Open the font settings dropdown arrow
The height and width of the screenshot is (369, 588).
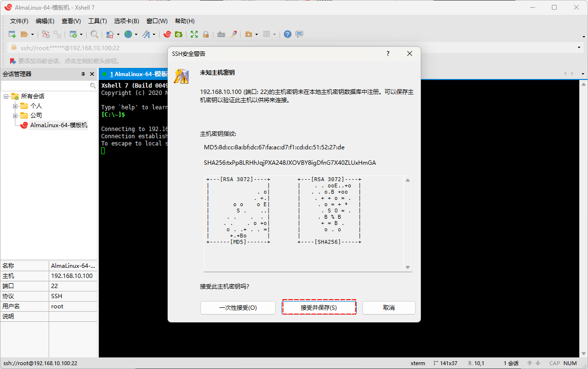click(x=154, y=34)
